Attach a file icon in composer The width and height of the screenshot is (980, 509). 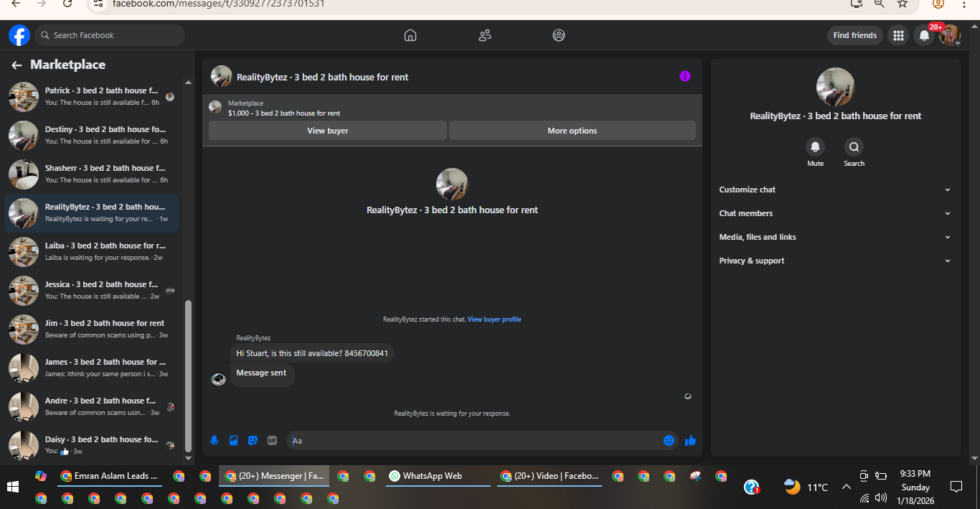pos(233,440)
